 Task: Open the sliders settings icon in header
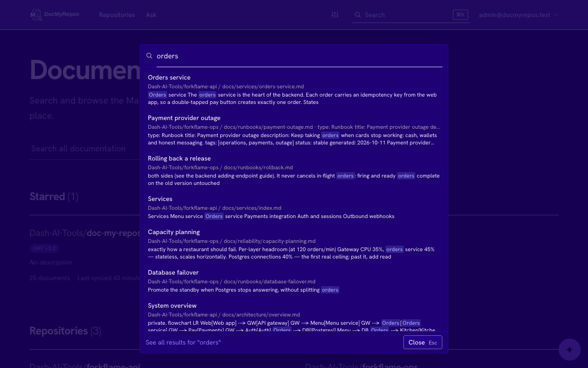335,15
